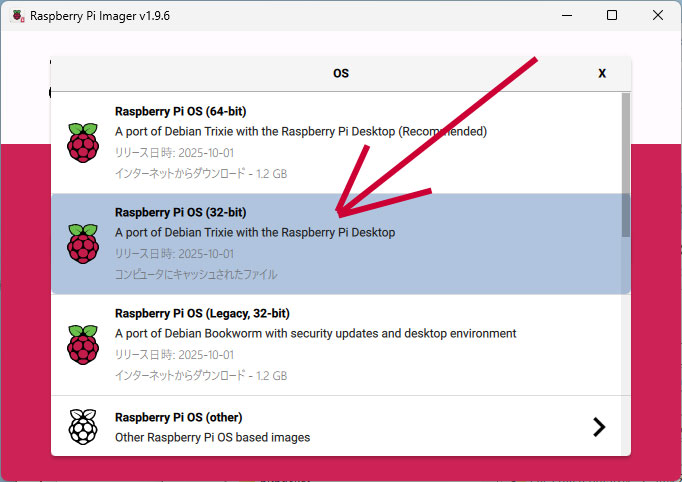Screen dimensions: 682x482
Task: Close the OS selection dialog with X
Action: [x=602, y=73]
